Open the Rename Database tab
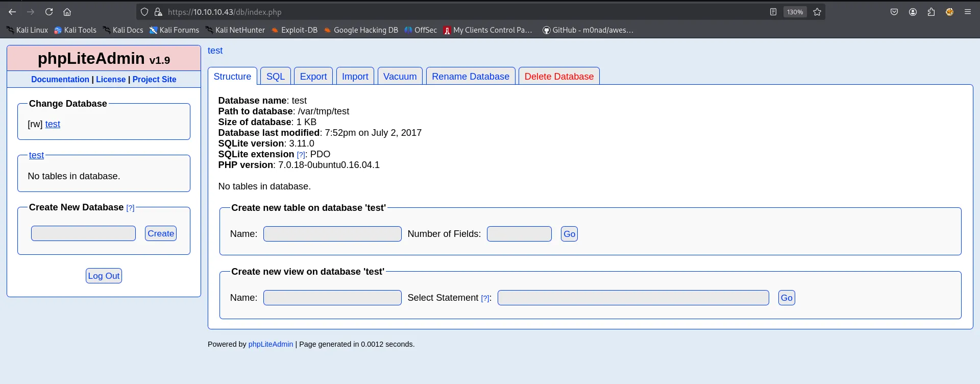The image size is (980, 384). pyautogui.click(x=471, y=76)
